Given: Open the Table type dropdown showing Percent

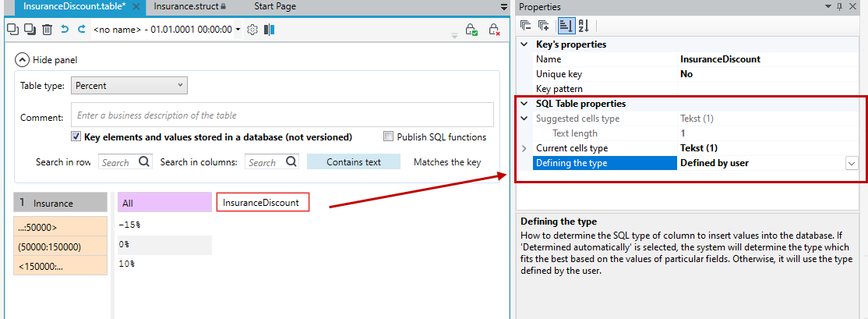Looking at the screenshot, I should [x=129, y=85].
